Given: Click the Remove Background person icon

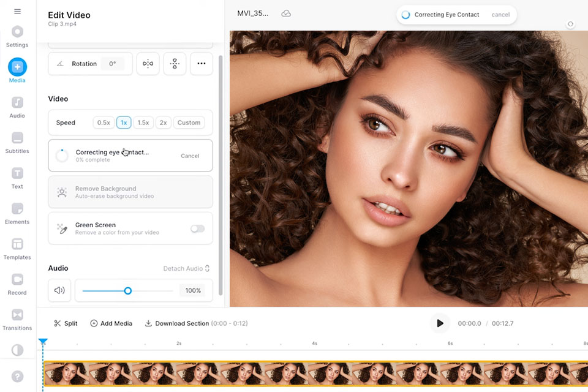Looking at the screenshot, I should tap(62, 192).
